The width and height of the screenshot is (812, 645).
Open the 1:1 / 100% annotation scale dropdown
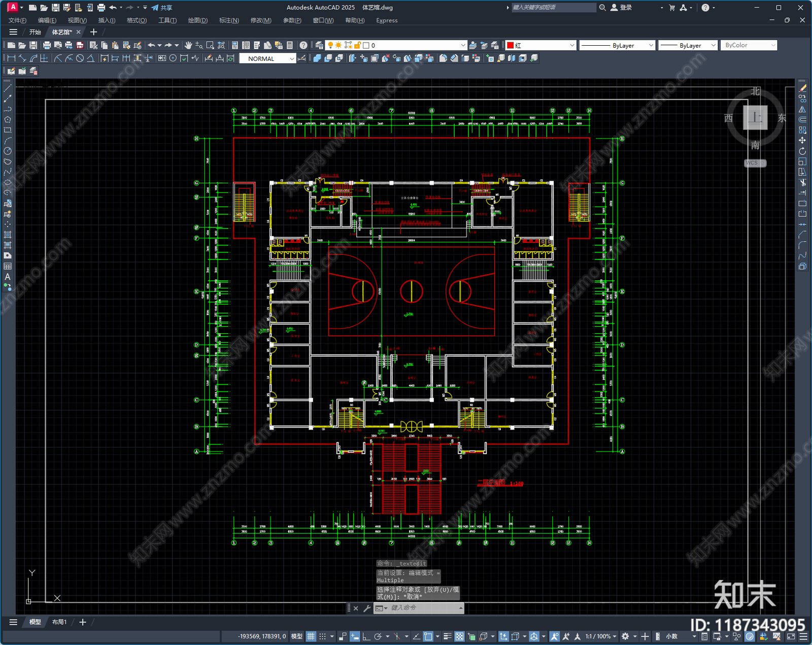[x=601, y=636]
